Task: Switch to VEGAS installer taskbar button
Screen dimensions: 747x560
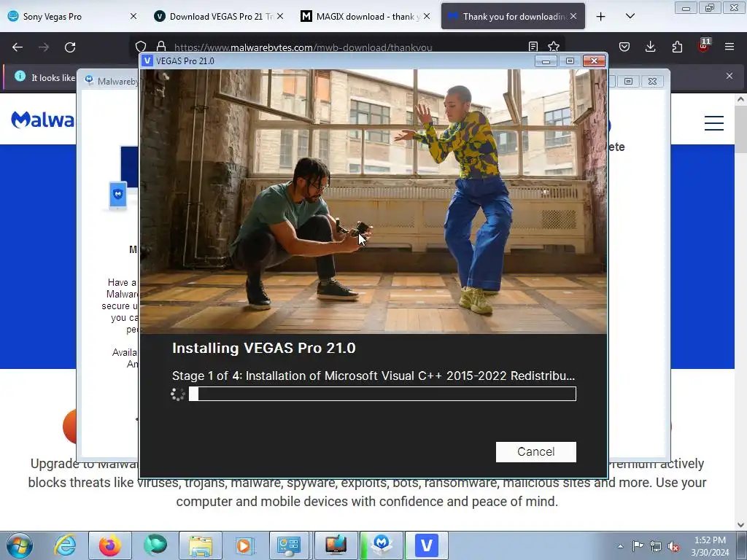Action: (x=426, y=545)
